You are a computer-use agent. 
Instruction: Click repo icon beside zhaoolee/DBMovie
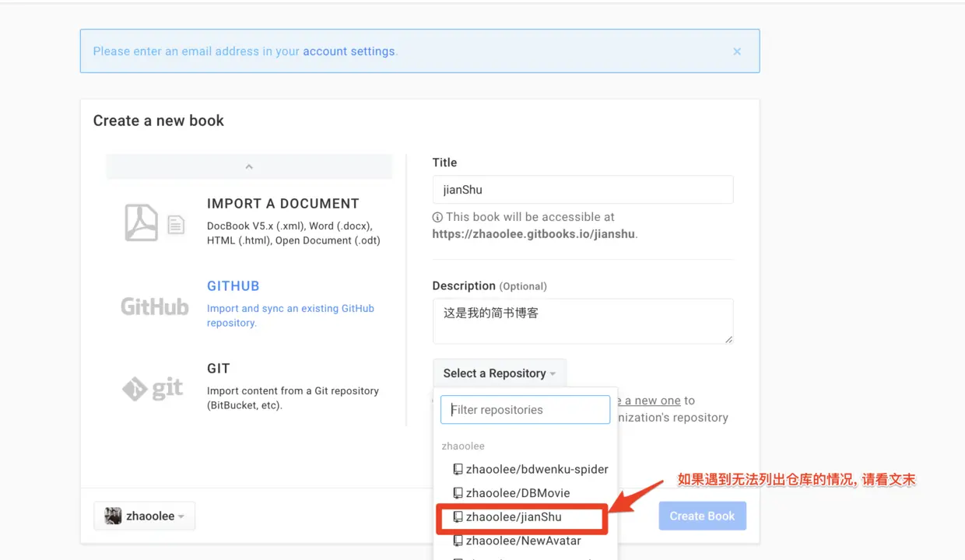pos(458,493)
